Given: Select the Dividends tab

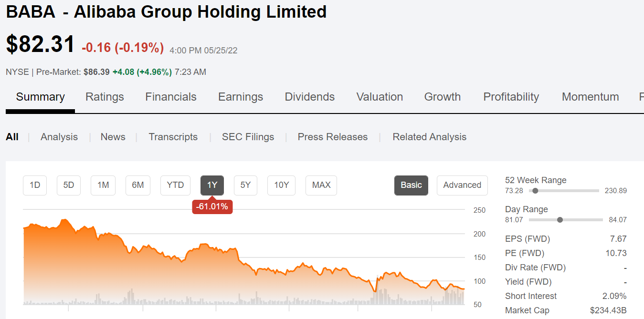Looking at the screenshot, I should coord(309,97).
